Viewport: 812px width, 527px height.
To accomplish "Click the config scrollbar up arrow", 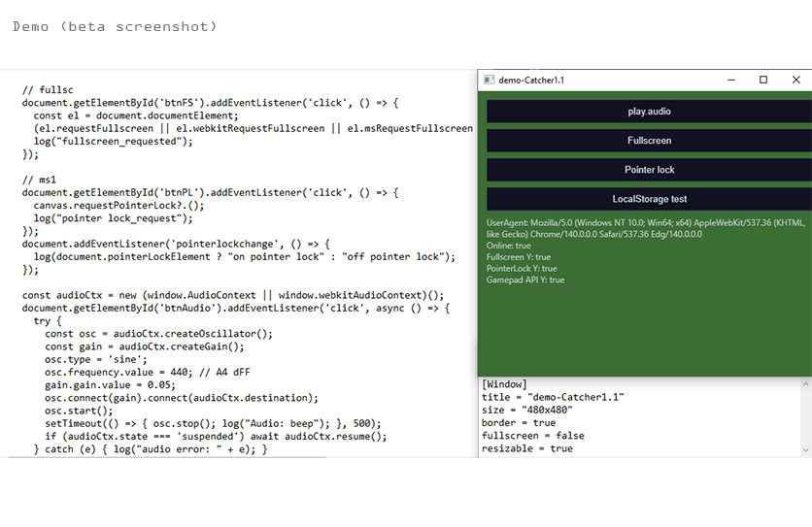I will coord(805,384).
